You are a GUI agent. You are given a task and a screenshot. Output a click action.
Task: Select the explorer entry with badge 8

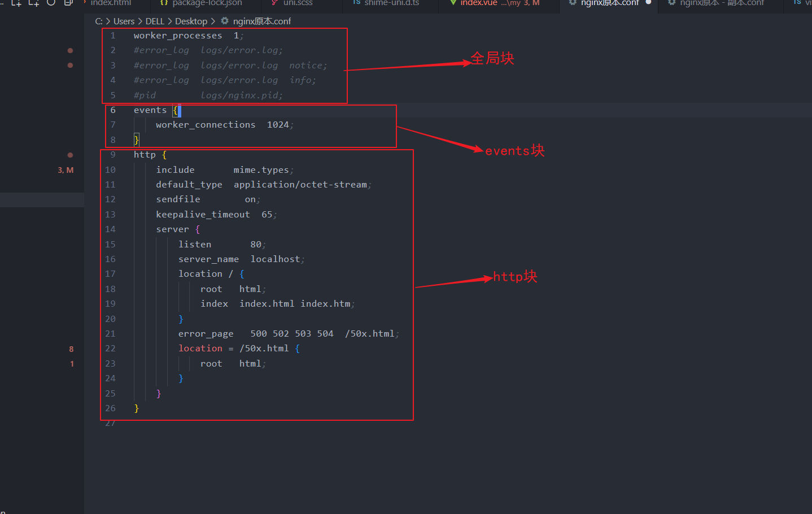pos(42,349)
